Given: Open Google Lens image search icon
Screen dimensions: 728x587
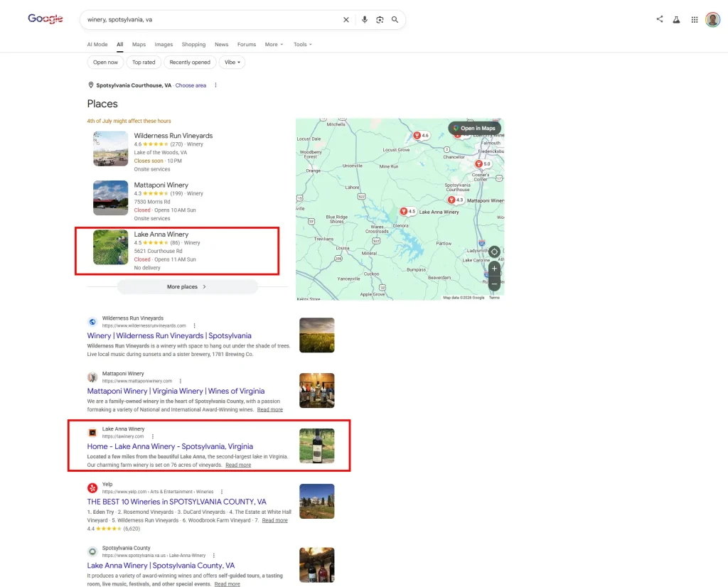Looking at the screenshot, I should 380,19.
